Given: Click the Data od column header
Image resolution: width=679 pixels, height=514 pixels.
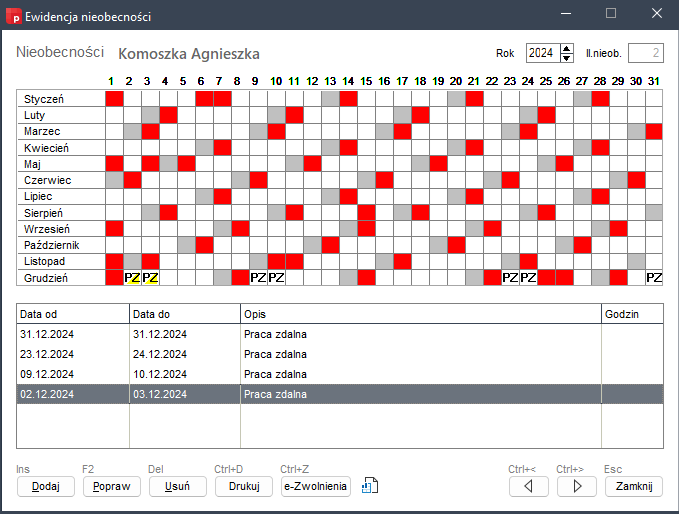Looking at the screenshot, I should [x=73, y=314].
